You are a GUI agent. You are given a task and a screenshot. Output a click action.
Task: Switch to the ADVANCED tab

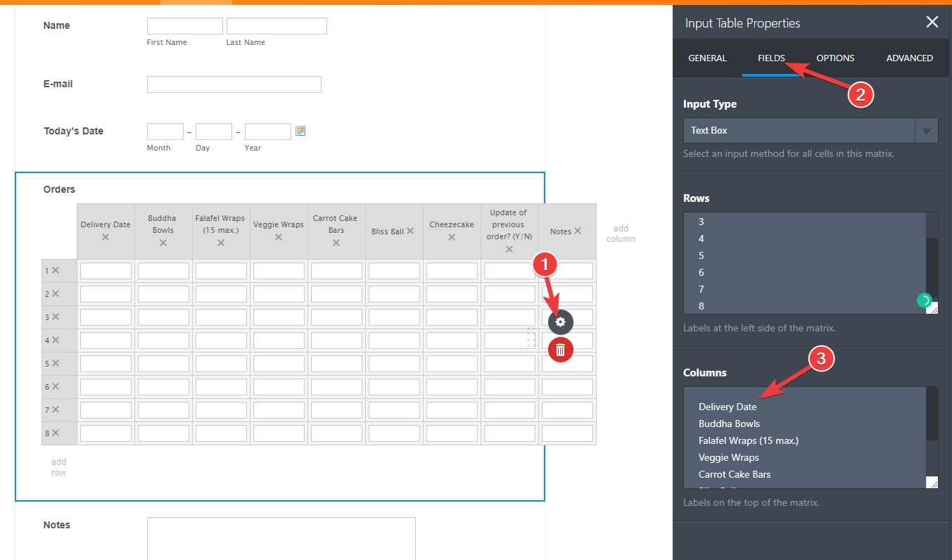click(909, 58)
